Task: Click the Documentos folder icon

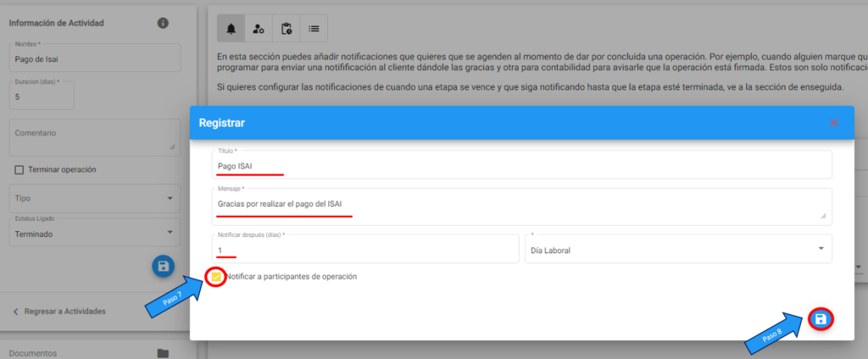Action: pyautogui.click(x=163, y=353)
